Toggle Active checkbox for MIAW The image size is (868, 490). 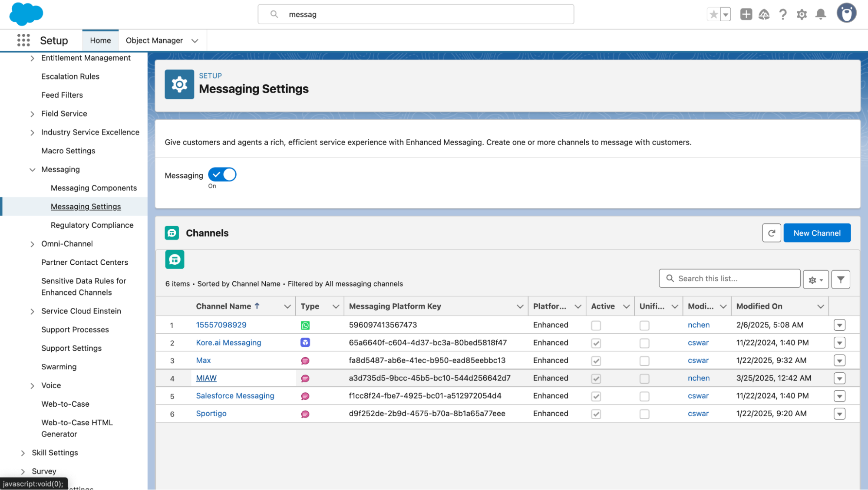596,379
